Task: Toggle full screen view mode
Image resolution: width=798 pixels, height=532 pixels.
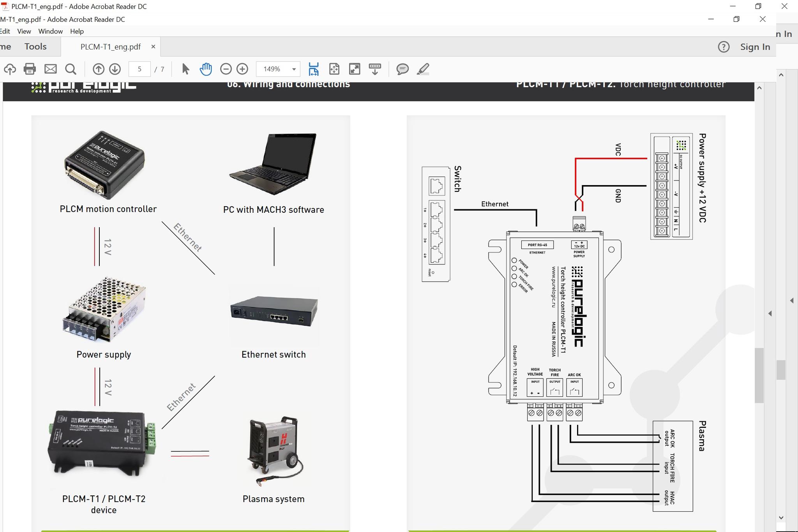Action: click(354, 69)
